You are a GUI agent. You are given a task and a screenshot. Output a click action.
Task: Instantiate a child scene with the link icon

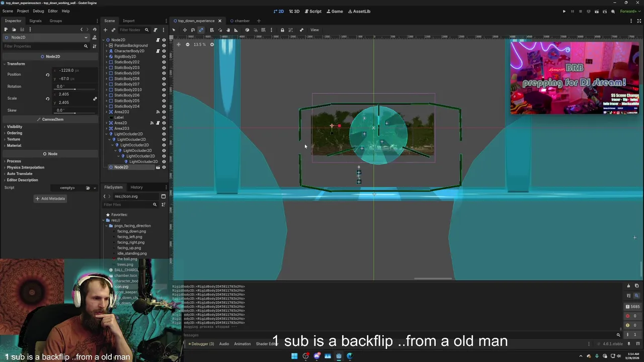click(x=113, y=30)
